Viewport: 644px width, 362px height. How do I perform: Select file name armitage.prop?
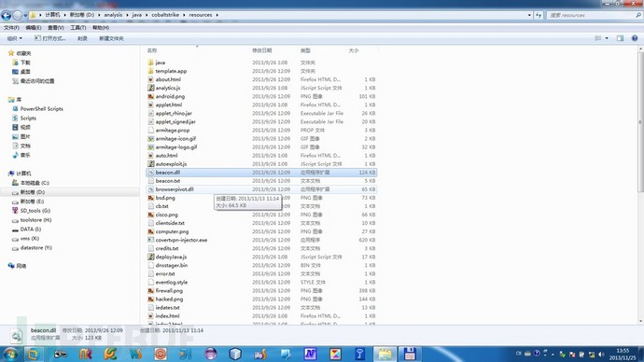pos(173,130)
